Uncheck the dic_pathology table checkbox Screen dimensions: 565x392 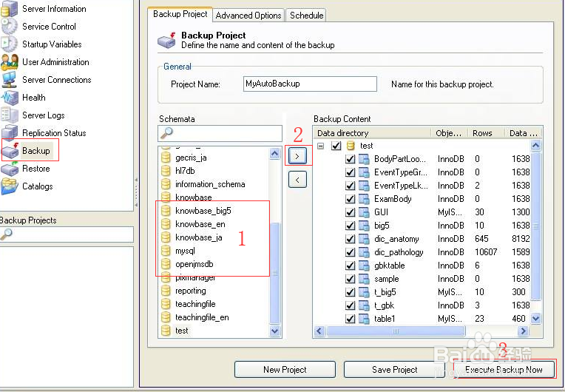pyautogui.click(x=350, y=252)
